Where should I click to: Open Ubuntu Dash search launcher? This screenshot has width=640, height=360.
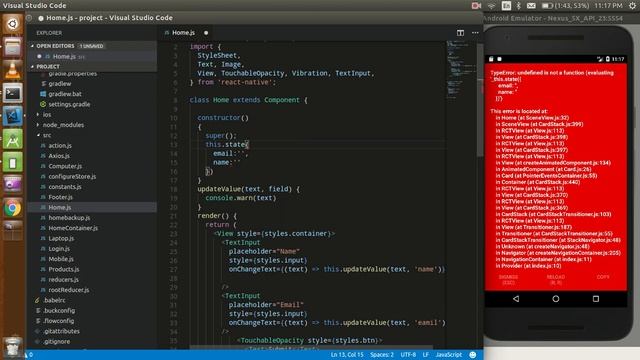12,24
